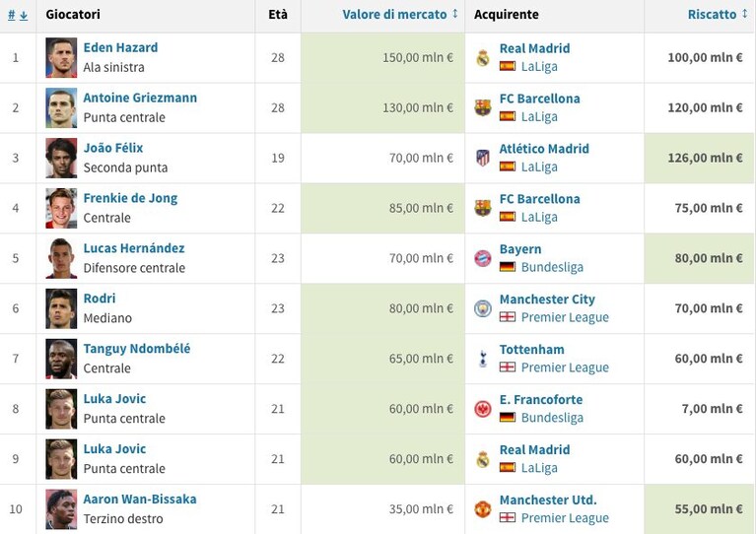Click the FC Barcellona crest in Griezmann's row
756x534 pixels.
tap(483, 107)
